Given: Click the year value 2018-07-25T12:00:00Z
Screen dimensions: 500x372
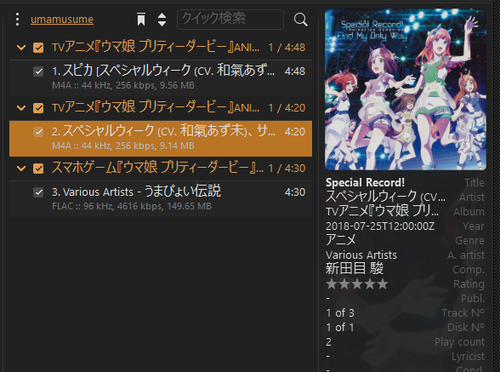Looking at the screenshot, I should 380,226.
